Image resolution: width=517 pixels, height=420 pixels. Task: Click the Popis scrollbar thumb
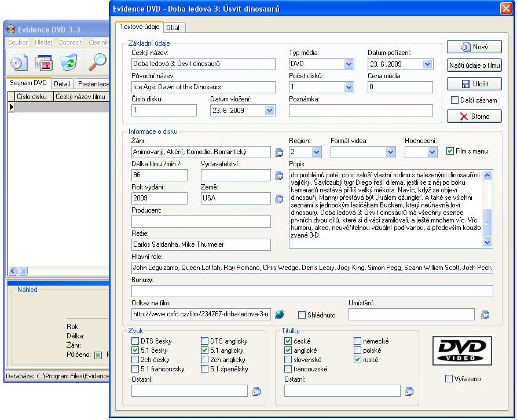[x=487, y=222]
